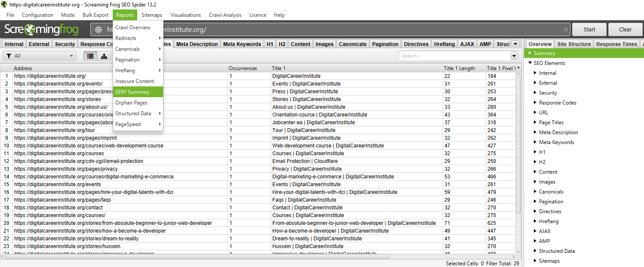This screenshot has width=644, height=267.
Task: Select SERP Summary report
Action: pyautogui.click(x=138, y=92)
